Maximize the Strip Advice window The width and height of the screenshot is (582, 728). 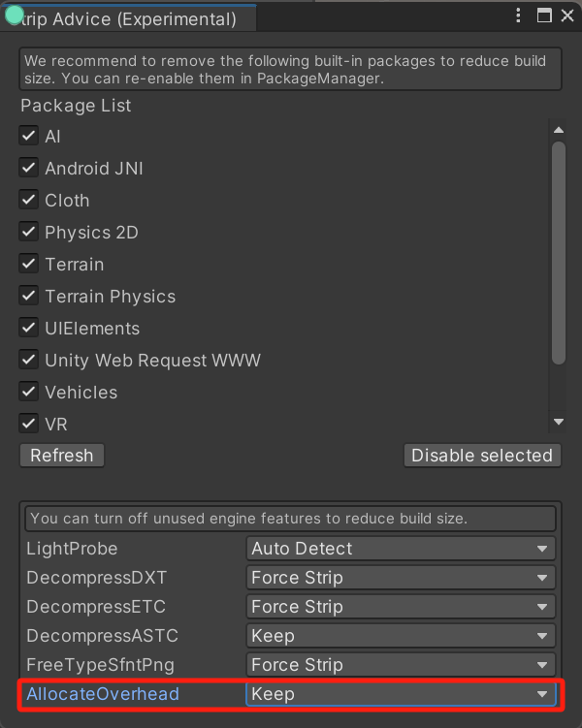click(x=544, y=16)
